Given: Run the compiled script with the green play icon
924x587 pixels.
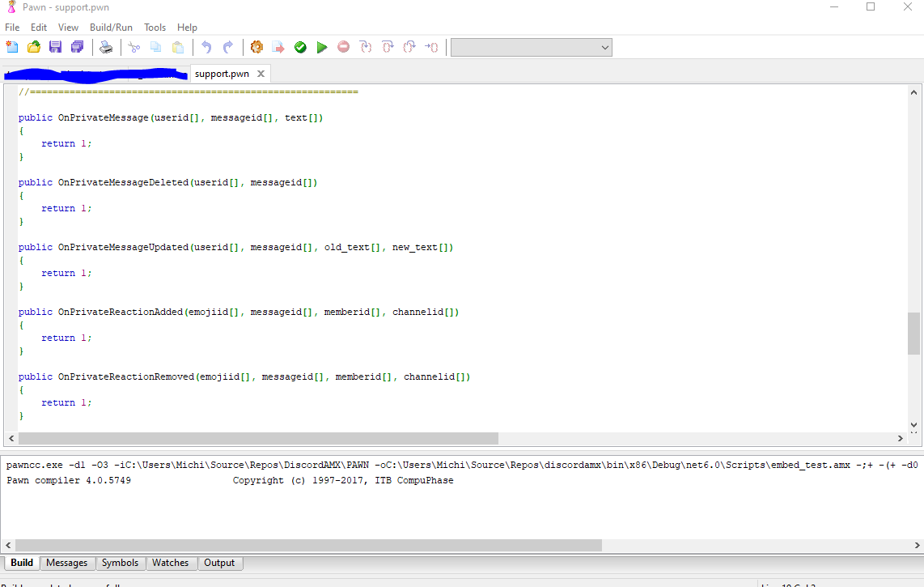Looking at the screenshot, I should pos(322,47).
